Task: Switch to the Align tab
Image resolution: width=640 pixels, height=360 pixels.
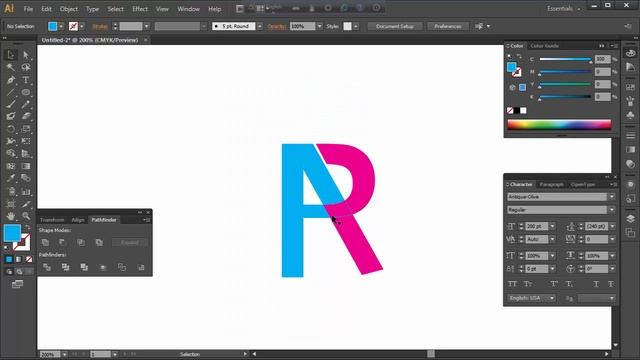Action: click(78, 220)
